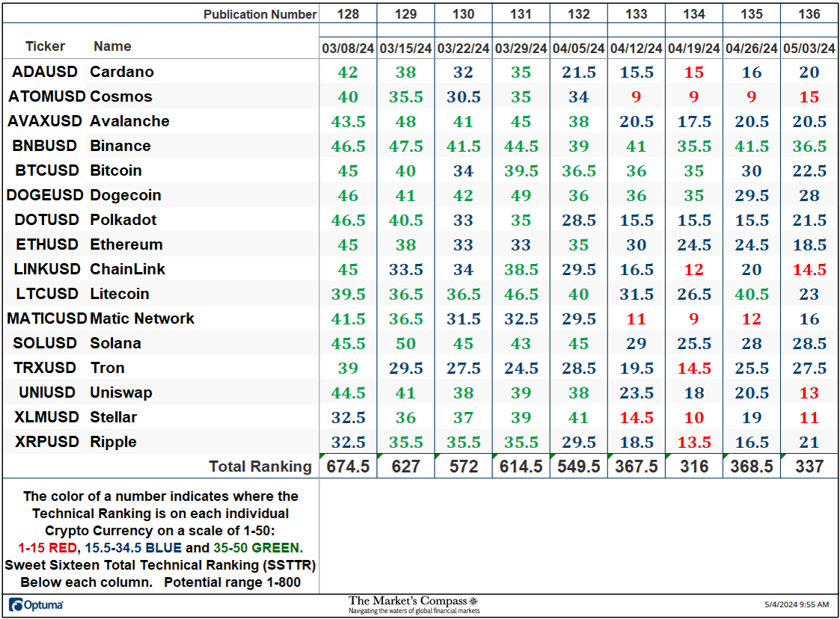Click the Ripple name cell
The image size is (840, 619).
point(113,442)
